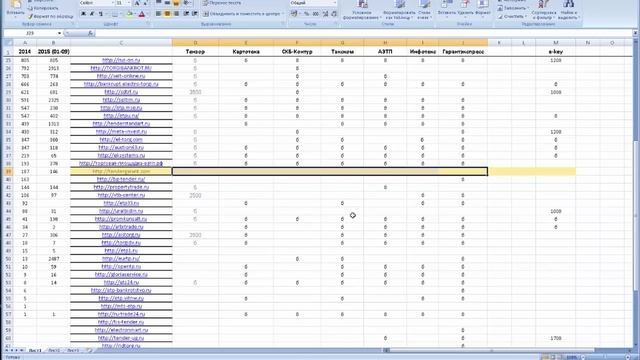Screen dimensions: 640x360
Task: Center text horizontally
Action: click(x=167, y=14)
